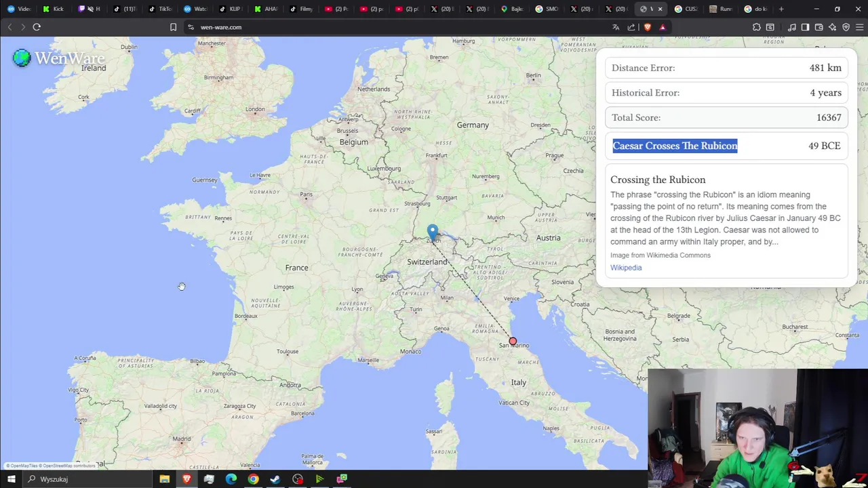Open the Leo AI sparkle icon
The height and width of the screenshot is (488, 868).
[832, 27]
